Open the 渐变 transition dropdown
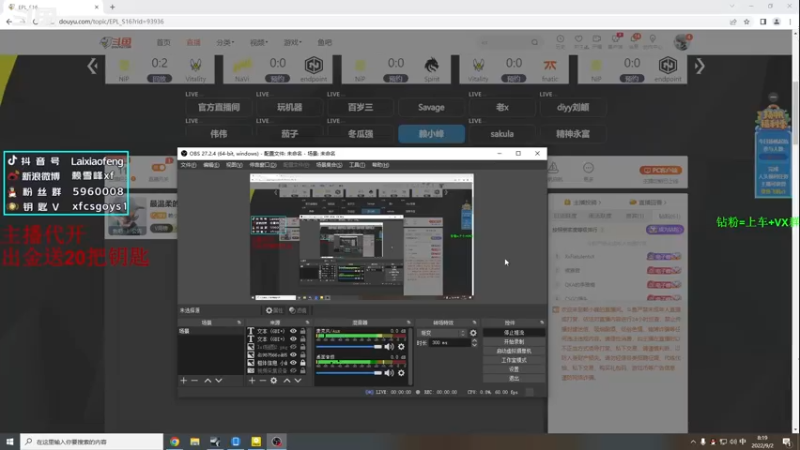 pos(442,333)
